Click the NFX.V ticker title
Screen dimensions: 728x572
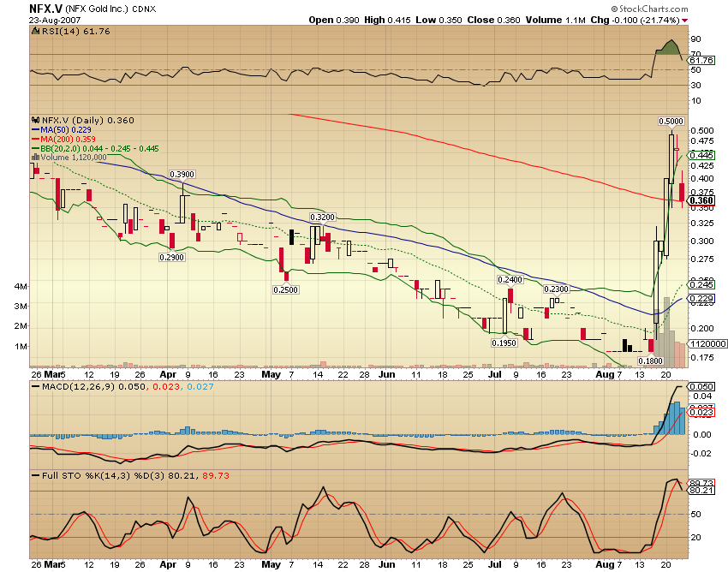click(39, 8)
